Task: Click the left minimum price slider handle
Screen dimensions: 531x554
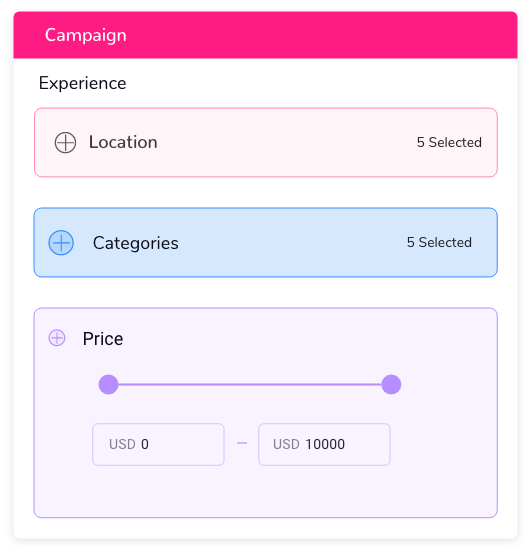Action: [108, 384]
